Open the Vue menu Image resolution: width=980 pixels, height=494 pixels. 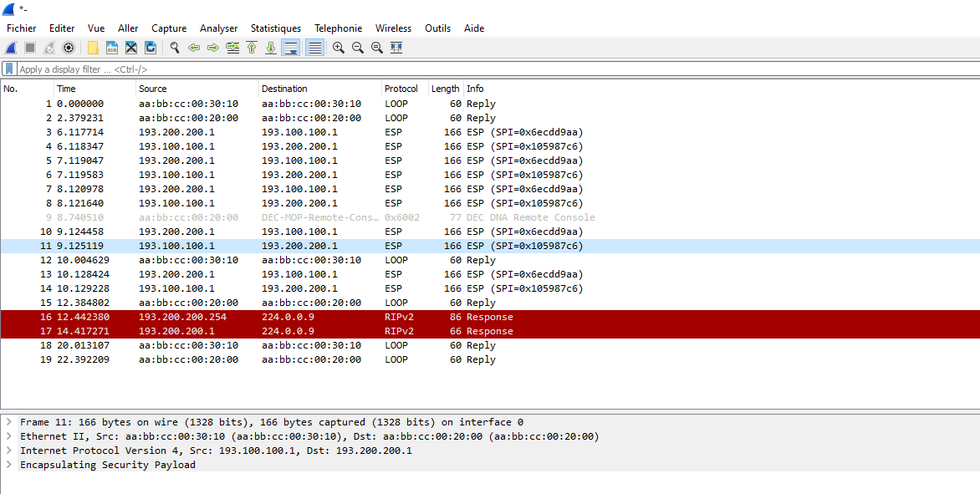click(96, 28)
